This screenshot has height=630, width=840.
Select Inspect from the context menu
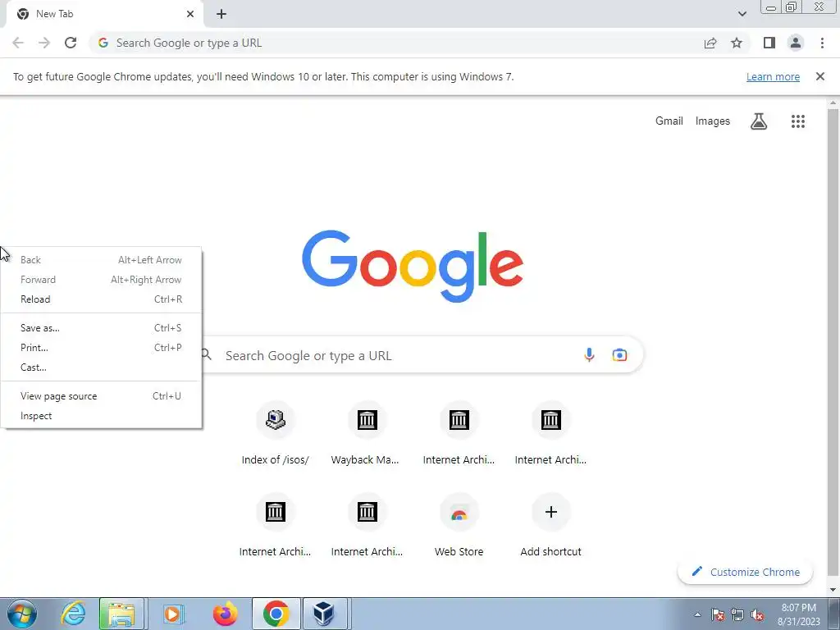point(101,416)
